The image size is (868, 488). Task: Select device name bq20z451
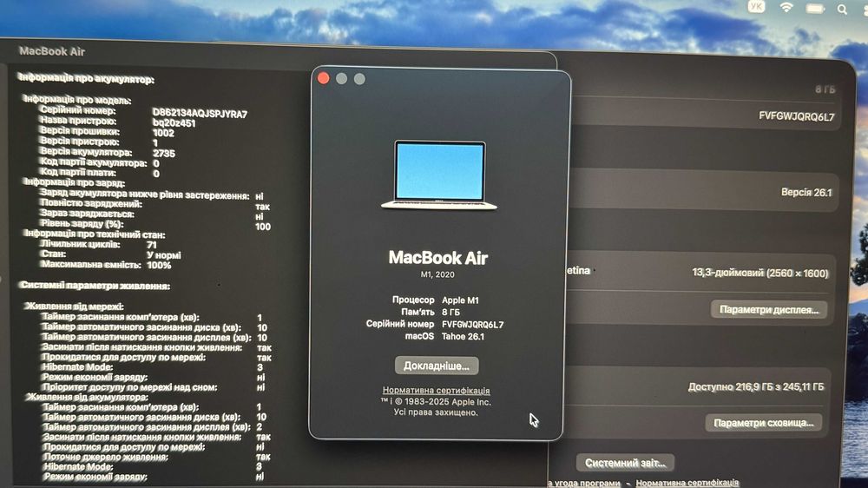coord(174,123)
